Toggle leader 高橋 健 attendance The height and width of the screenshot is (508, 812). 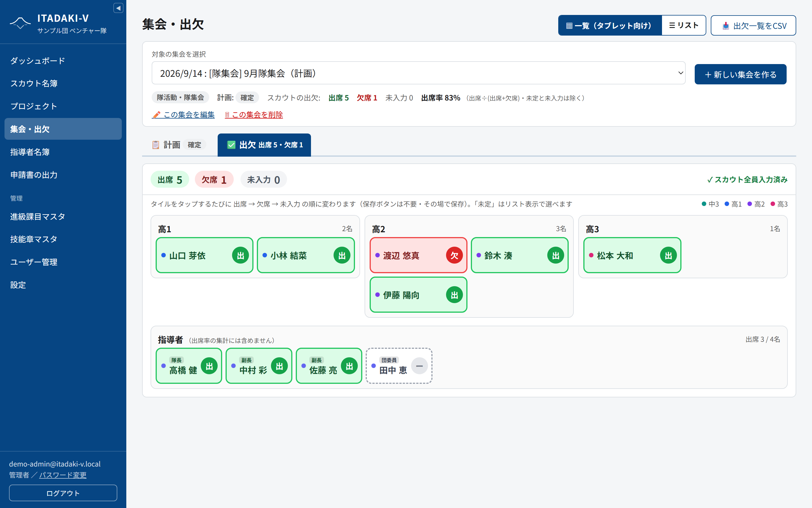[189, 366]
